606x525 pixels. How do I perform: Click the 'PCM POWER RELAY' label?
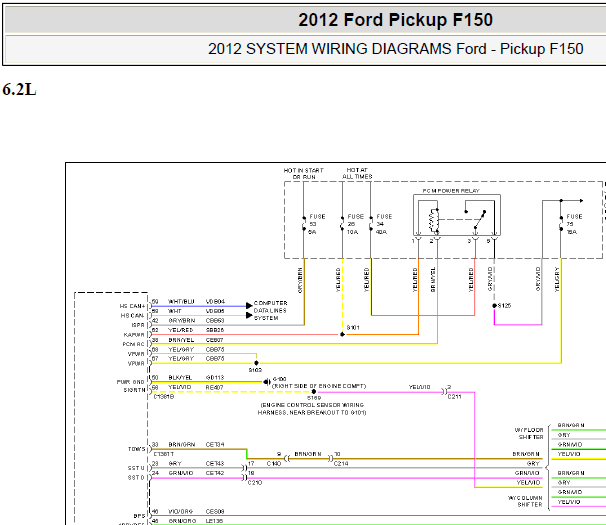451,191
